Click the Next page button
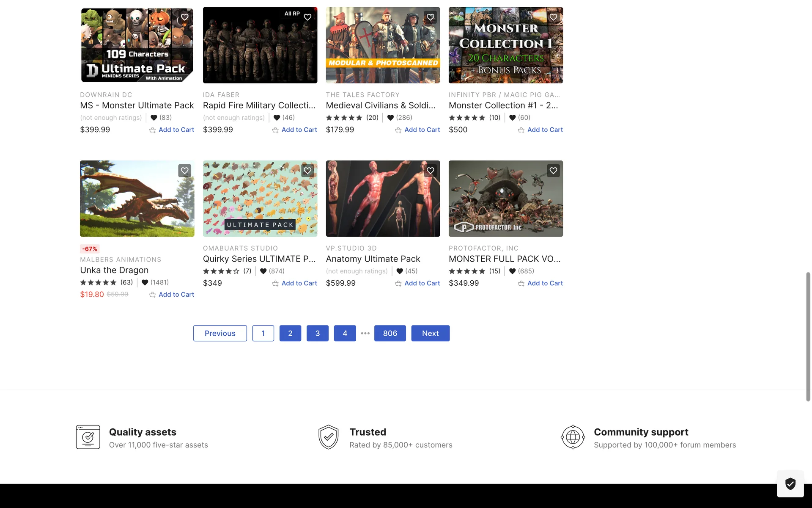The image size is (812, 508). point(430,333)
